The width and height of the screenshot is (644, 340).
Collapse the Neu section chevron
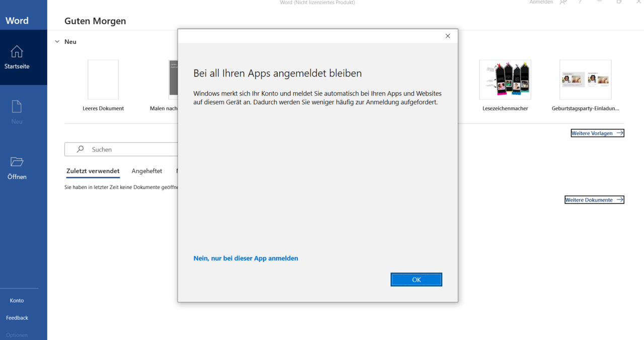click(57, 42)
